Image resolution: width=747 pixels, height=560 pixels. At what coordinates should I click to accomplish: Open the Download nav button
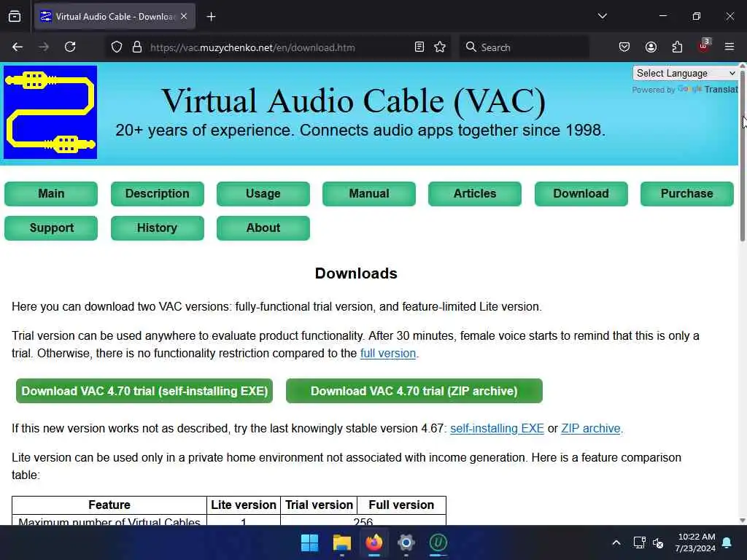click(581, 194)
